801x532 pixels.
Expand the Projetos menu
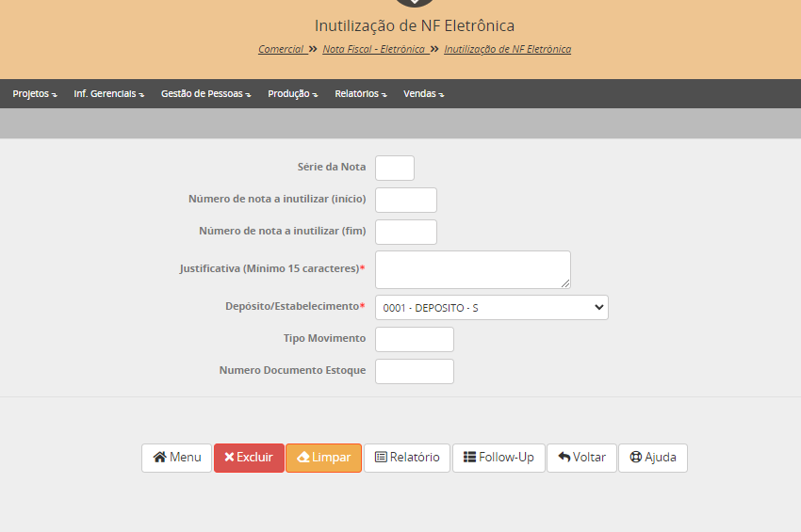click(x=34, y=94)
